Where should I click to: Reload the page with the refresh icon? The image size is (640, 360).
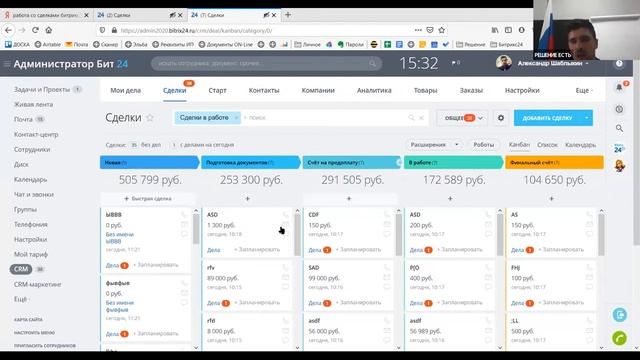(35, 30)
